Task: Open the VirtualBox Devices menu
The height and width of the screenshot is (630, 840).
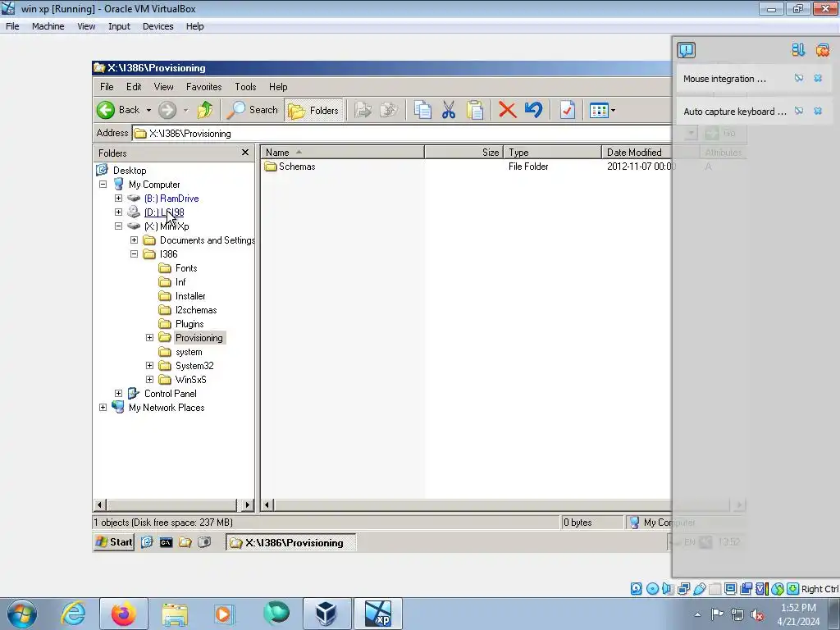Action: [x=157, y=26]
